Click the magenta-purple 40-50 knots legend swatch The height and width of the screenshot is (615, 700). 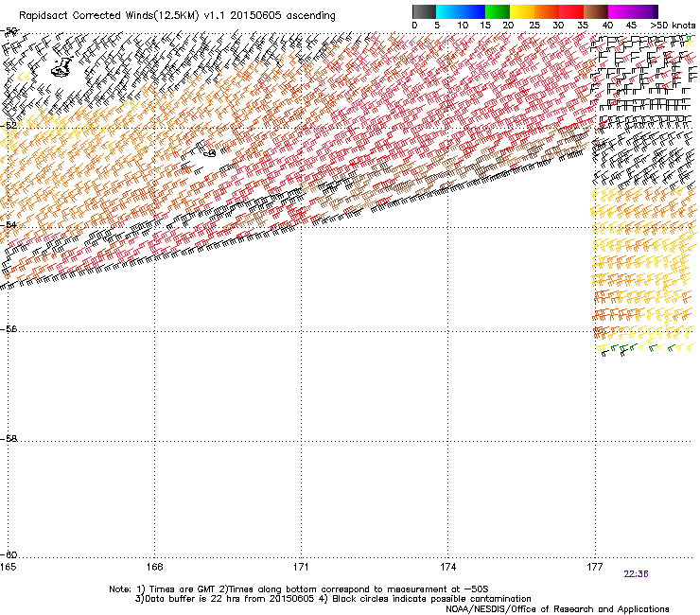[x=633, y=11]
